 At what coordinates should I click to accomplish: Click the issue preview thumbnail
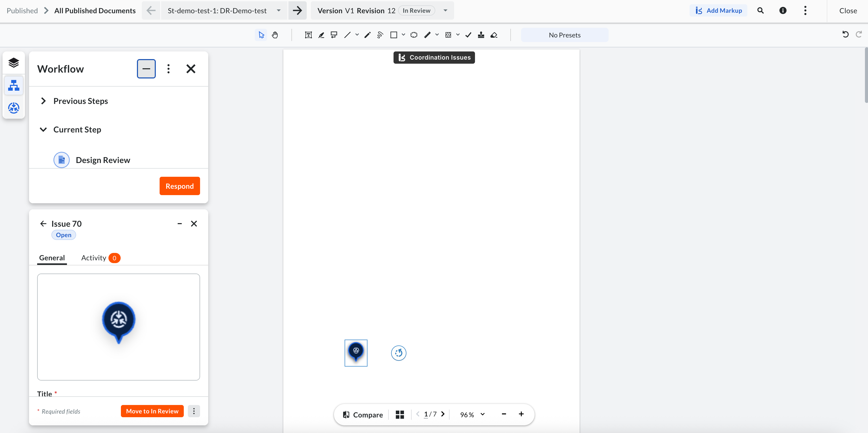coord(118,327)
